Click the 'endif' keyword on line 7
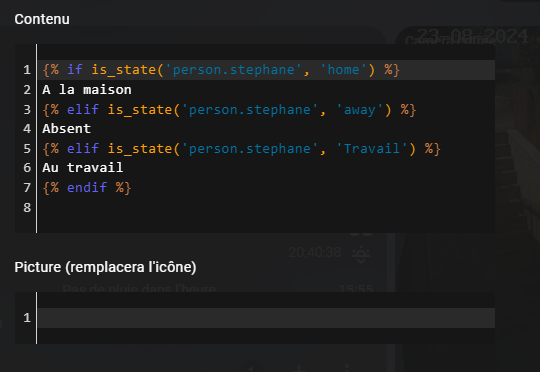Viewport: 540px width, 372px height. (87, 188)
